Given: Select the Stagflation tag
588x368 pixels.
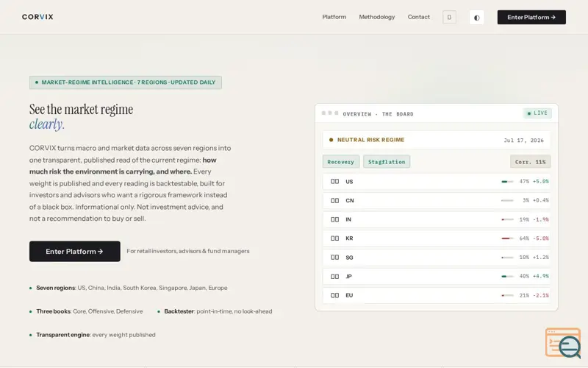Looking at the screenshot, I should (387, 162).
